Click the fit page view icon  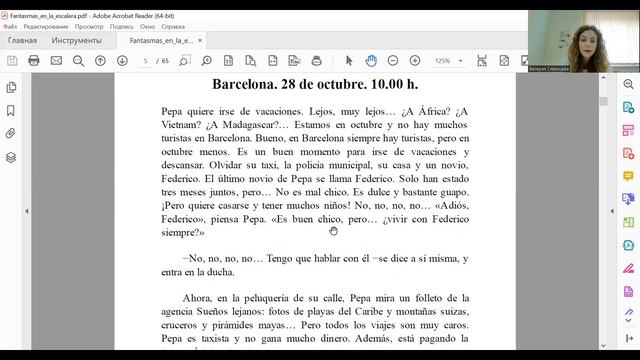504,61
